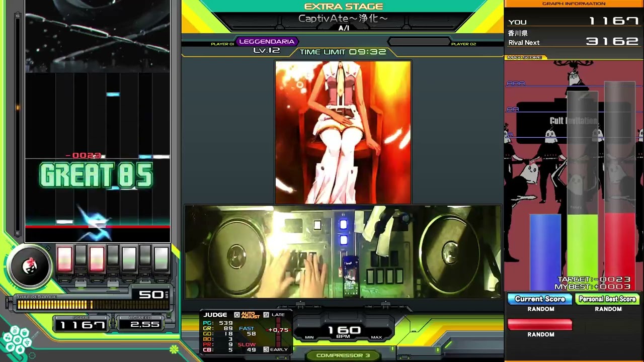Screen dimensions: 644x362
Task: Click RANDOM under the red bar
Action: click(541, 334)
